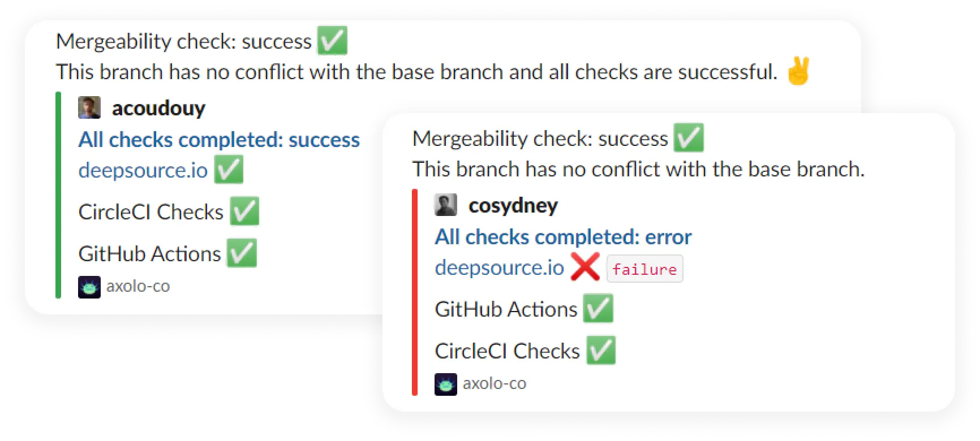980x441 pixels.
Task: Select the acoudouy username label
Action: (158, 108)
